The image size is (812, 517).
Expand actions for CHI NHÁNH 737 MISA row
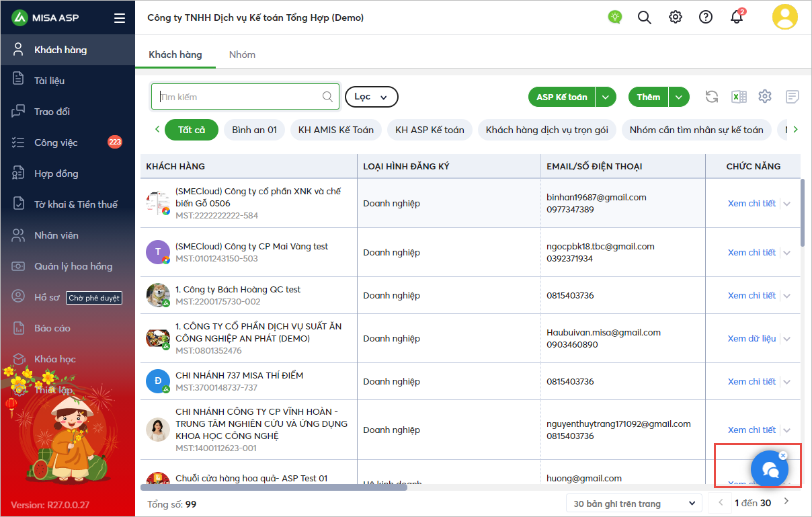point(787,382)
